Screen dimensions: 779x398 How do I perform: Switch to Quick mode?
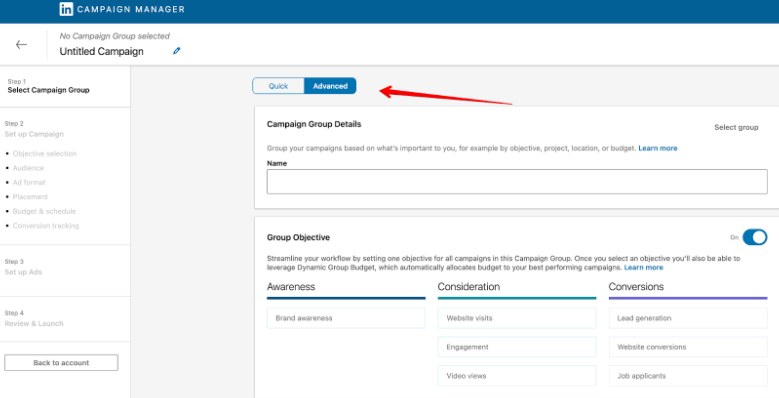pyautogui.click(x=278, y=86)
